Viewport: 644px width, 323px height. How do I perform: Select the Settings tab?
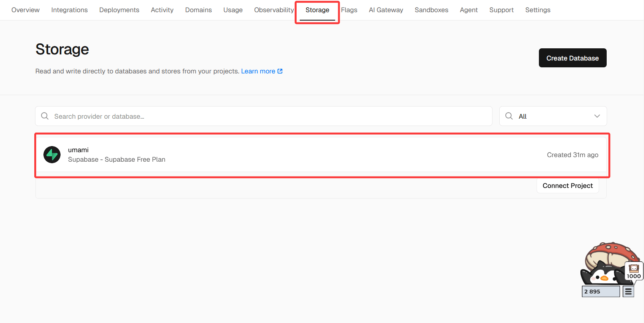537,10
